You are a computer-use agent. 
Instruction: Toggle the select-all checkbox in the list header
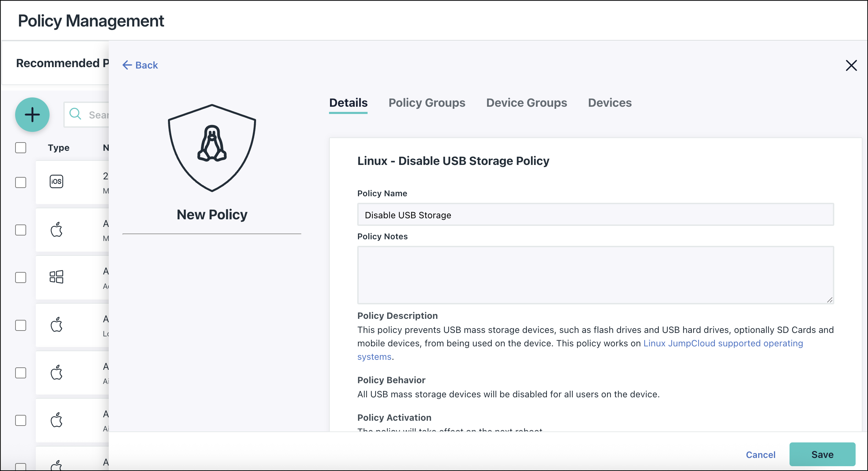coord(20,147)
